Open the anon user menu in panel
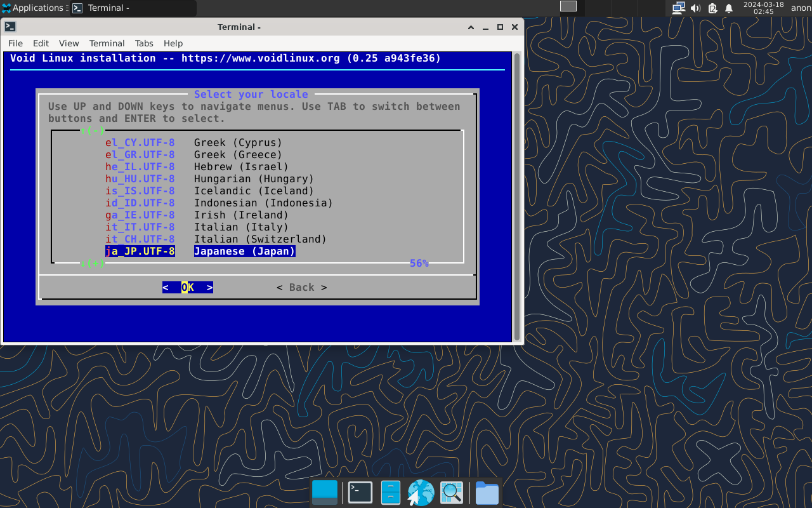The width and height of the screenshot is (812, 508). coord(801,8)
